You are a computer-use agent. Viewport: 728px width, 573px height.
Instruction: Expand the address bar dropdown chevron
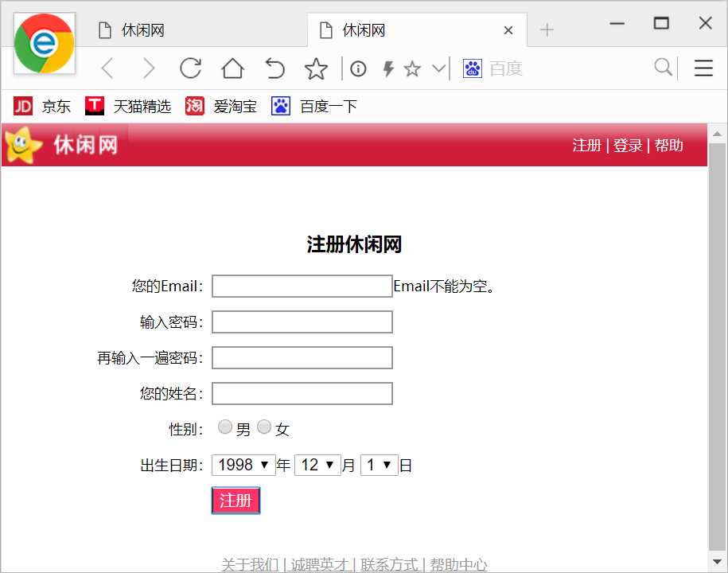(x=438, y=68)
